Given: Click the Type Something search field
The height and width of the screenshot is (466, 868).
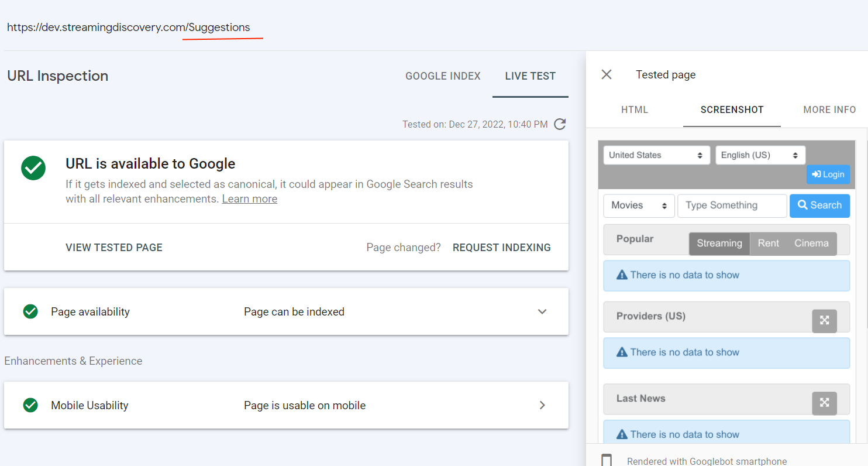Looking at the screenshot, I should 732,205.
